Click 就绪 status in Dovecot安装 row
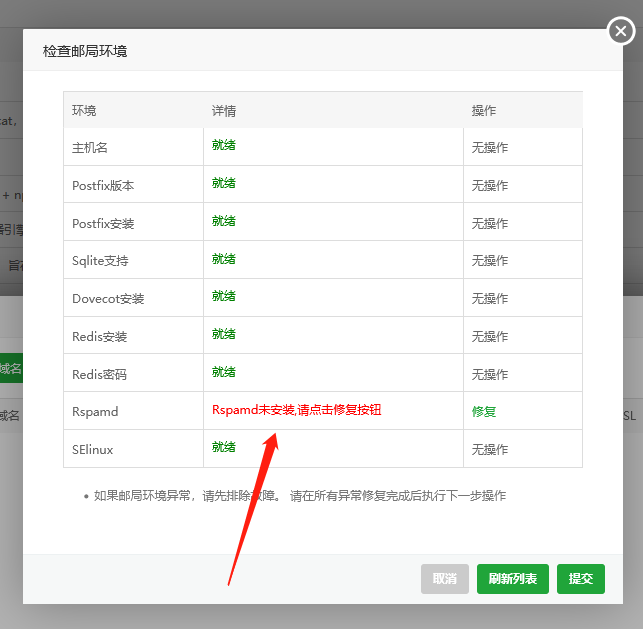This screenshot has width=643, height=629. click(x=223, y=296)
